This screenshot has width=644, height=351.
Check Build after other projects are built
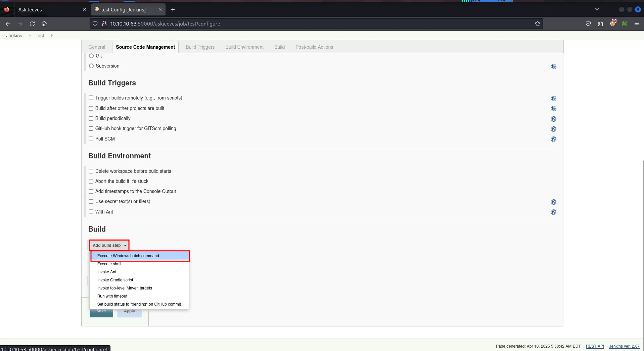click(x=91, y=108)
